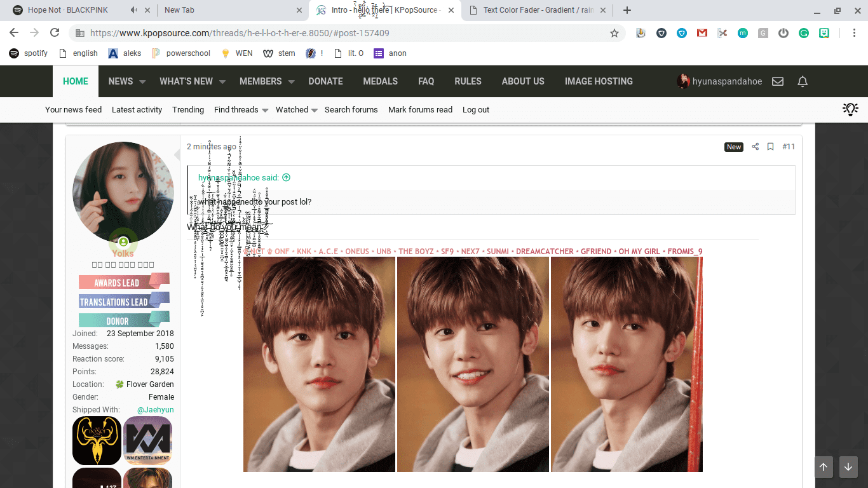Toggle the lightbulb style switcher
Screen dimensions: 868x488
coord(850,109)
